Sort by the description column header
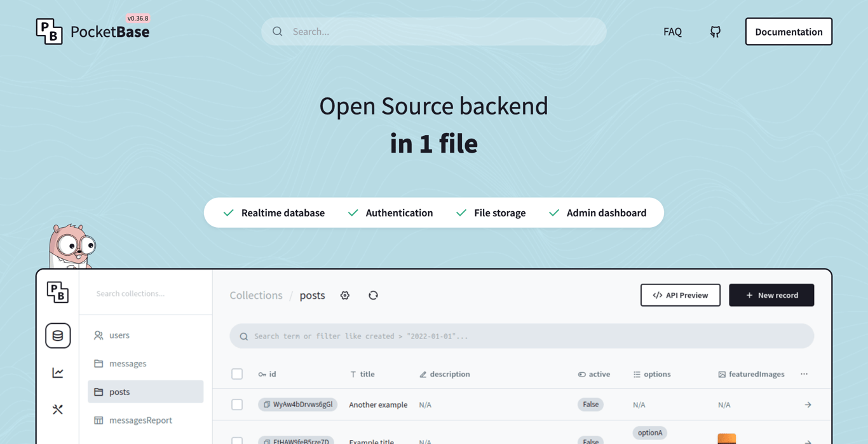868x444 pixels. click(445, 374)
